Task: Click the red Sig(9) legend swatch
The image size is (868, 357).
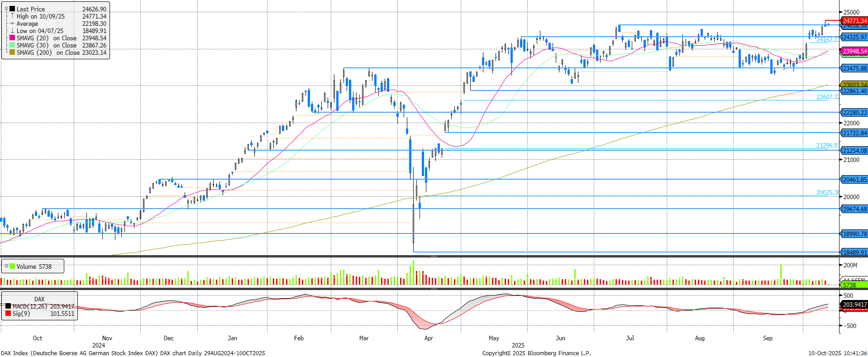Action: pos(8,313)
